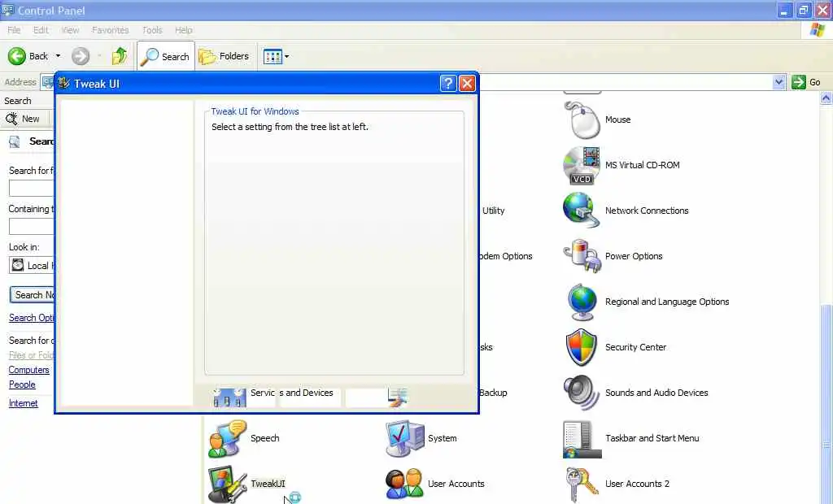833x504 pixels.
Task: Open the Power Options icon
Action: coord(582,256)
